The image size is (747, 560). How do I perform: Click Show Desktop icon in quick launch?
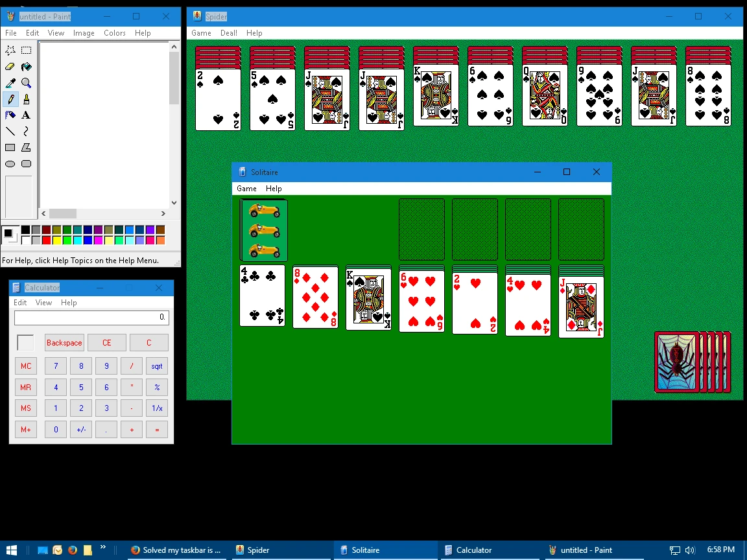pos(42,550)
